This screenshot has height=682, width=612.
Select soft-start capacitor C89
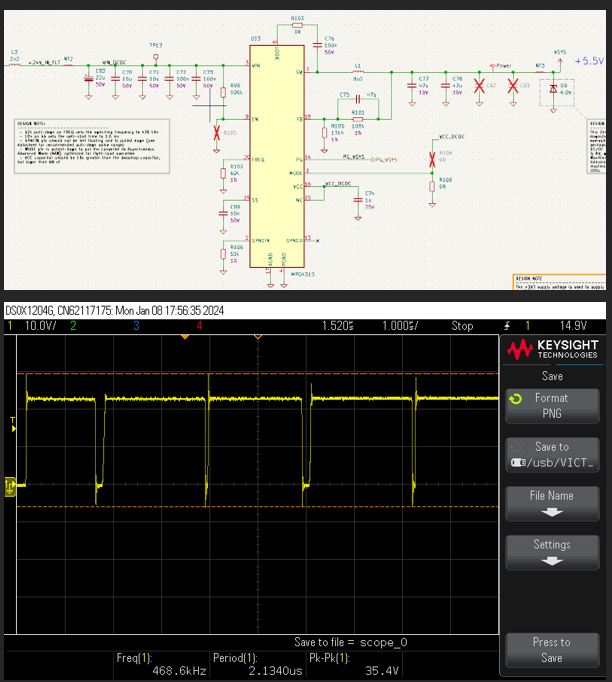click(x=223, y=214)
